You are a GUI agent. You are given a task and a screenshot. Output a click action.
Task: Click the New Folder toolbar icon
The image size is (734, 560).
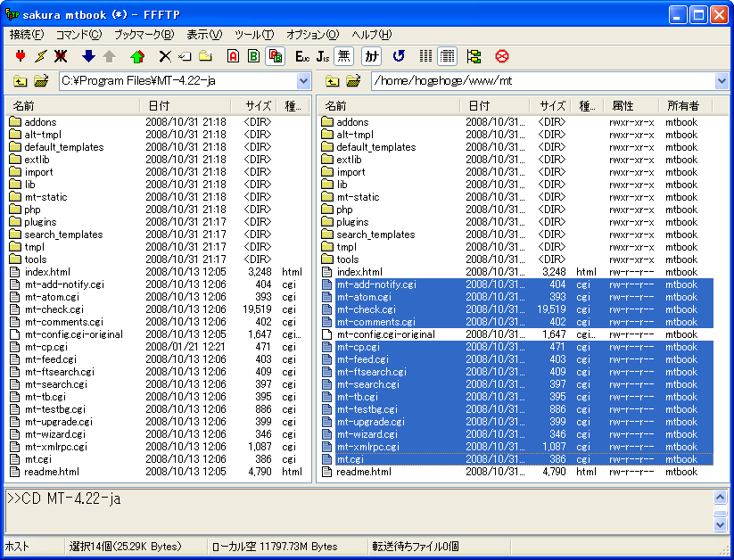205,56
